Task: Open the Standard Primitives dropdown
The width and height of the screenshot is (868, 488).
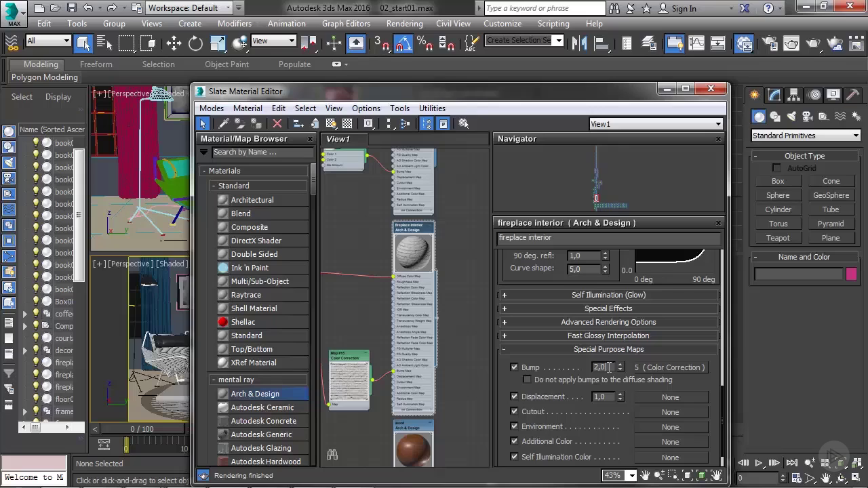Action: point(806,136)
